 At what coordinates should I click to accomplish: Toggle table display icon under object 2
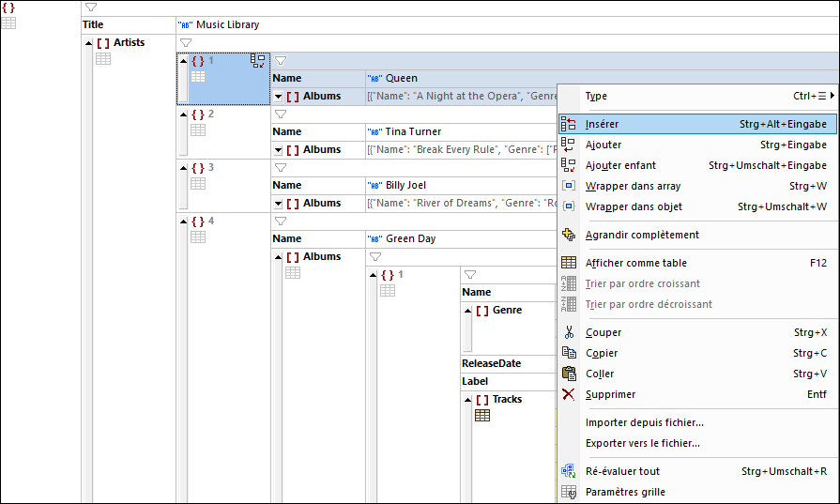pyautogui.click(x=198, y=130)
